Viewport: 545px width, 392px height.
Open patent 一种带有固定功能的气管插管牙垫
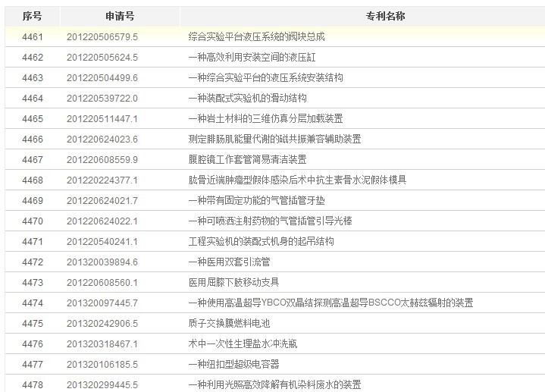coord(256,200)
